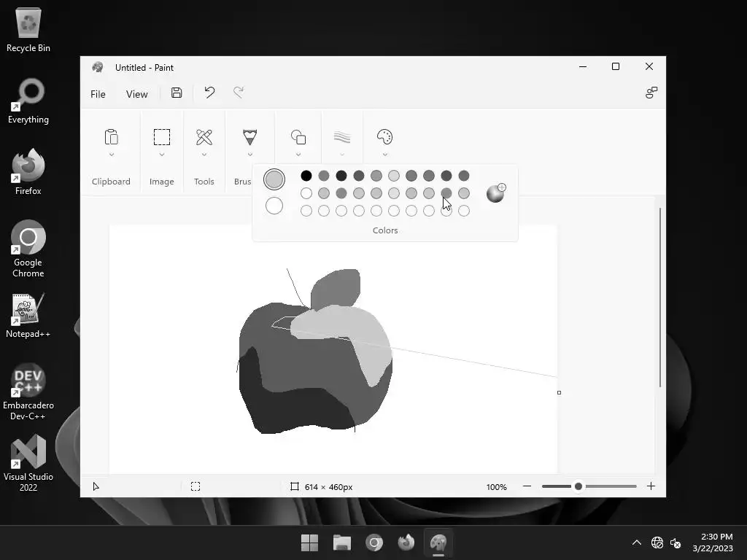Show hidden icons in the system tray

pos(636,542)
